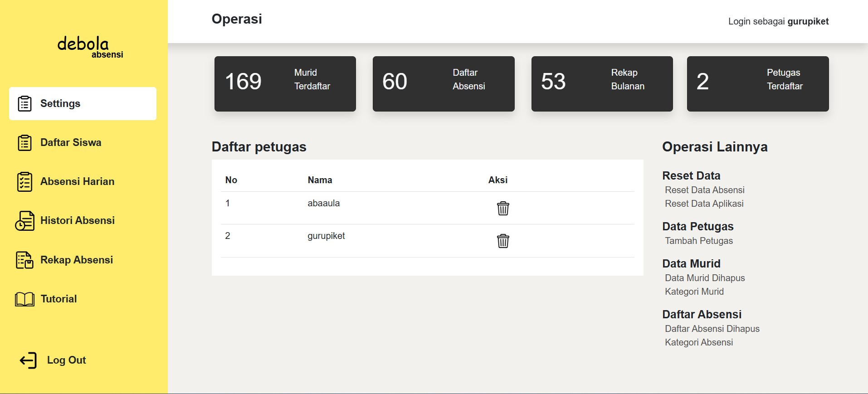Click the 169 Murid Terdaftar card
The image size is (868, 394).
click(285, 84)
